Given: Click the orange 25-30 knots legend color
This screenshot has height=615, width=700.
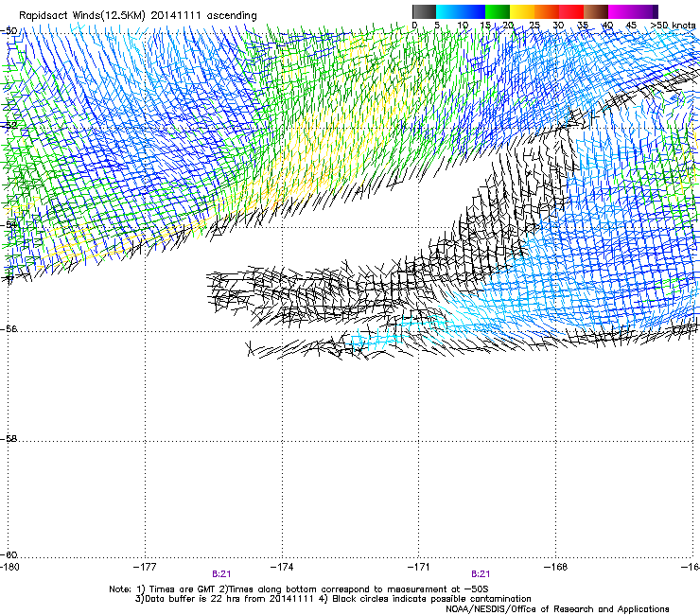Looking at the screenshot, I should (x=547, y=11).
